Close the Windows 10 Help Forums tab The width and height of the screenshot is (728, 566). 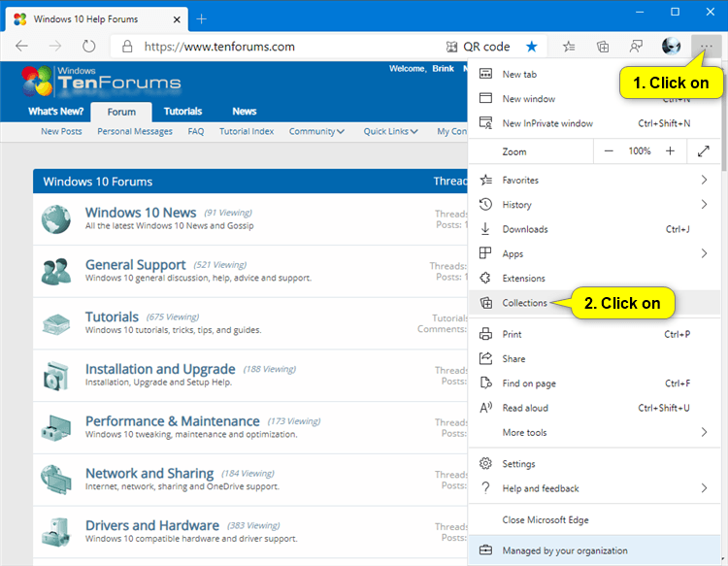177,19
